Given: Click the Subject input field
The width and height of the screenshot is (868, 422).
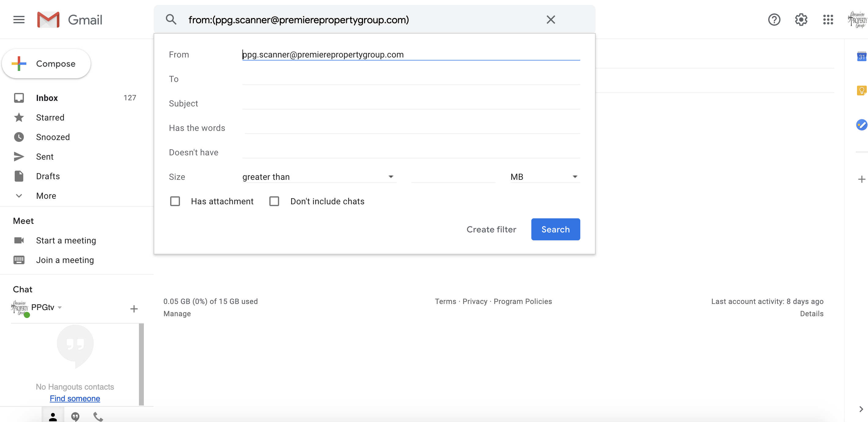Looking at the screenshot, I should coord(411,103).
